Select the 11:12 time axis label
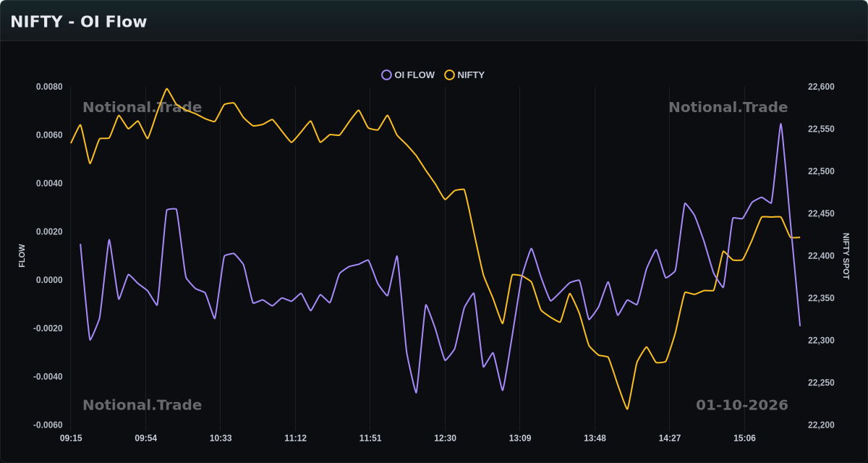 295,438
